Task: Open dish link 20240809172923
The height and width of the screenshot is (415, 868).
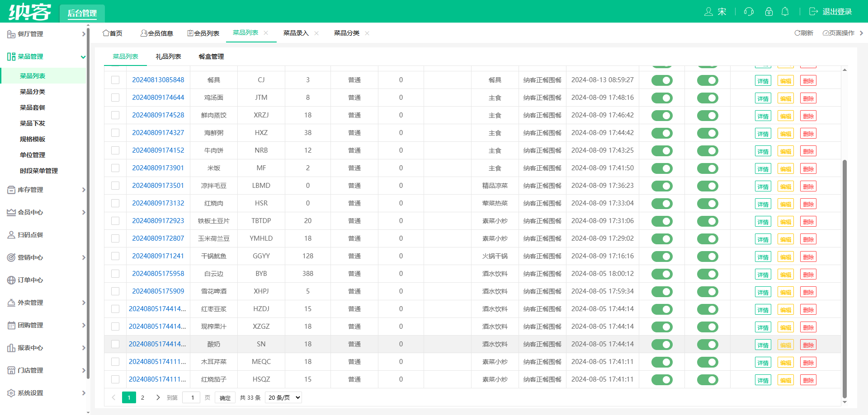Action: click(158, 221)
